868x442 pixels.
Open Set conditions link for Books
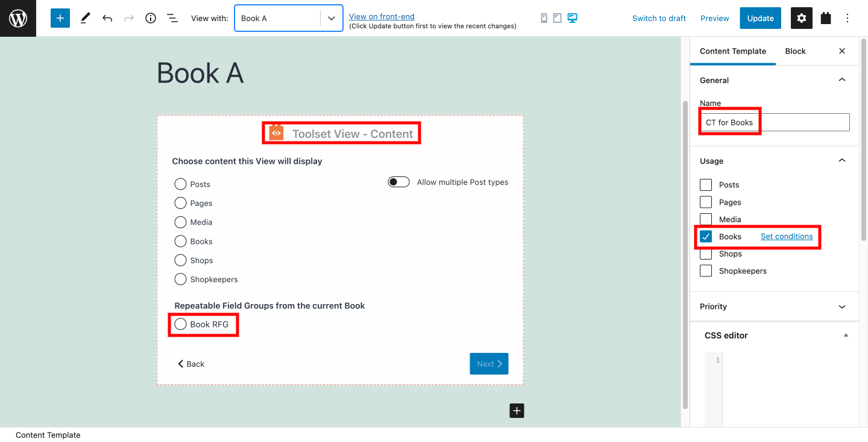[787, 237]
